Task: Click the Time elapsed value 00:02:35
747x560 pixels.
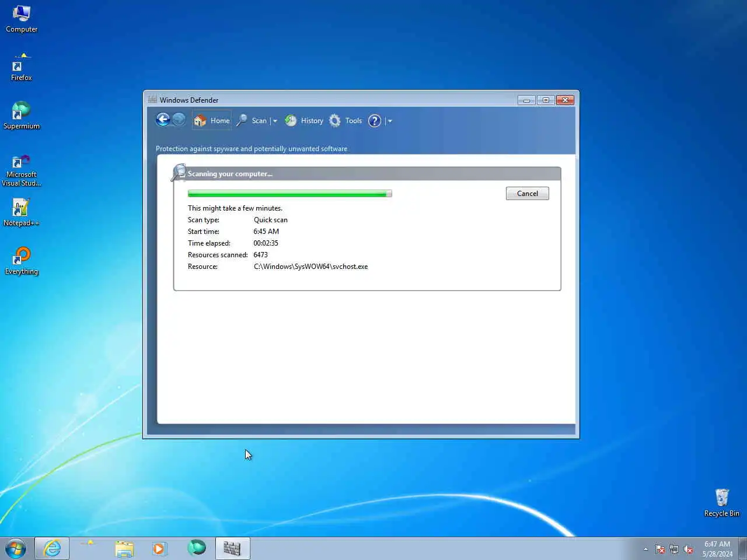Action: tap(266, 243)
